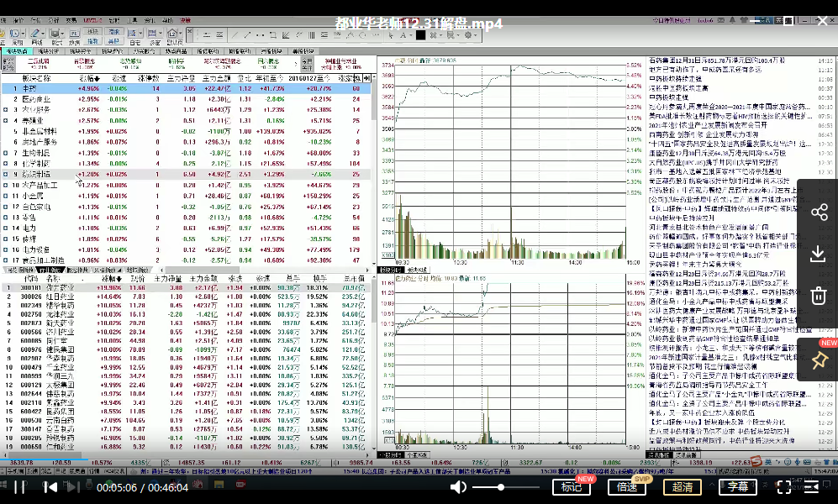This screenshot has height=504, width=838.
Task: Pin the player with the pin icon
Action: tap(819, 360)
